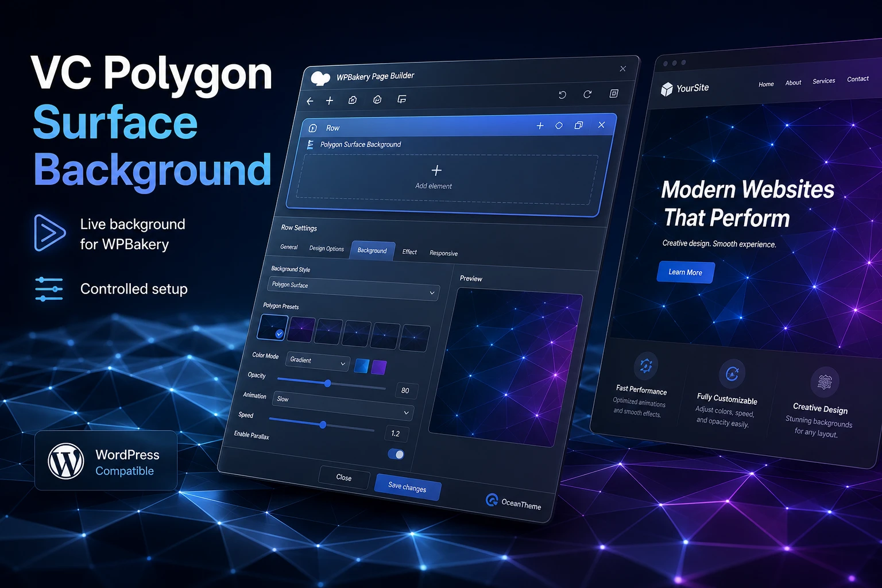
Task: Click the Speed slider handle
Action: point(323,425)
